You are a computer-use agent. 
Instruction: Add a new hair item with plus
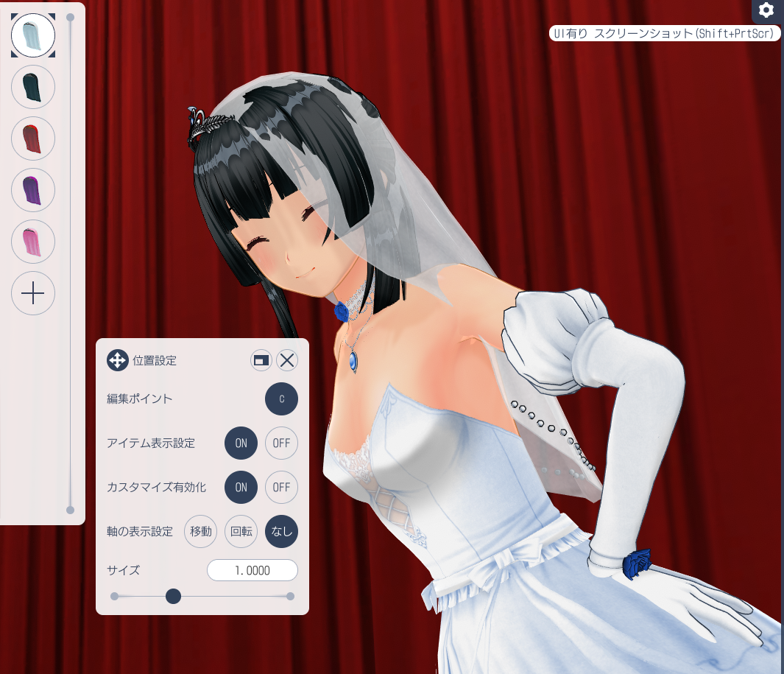click(33, 293)
